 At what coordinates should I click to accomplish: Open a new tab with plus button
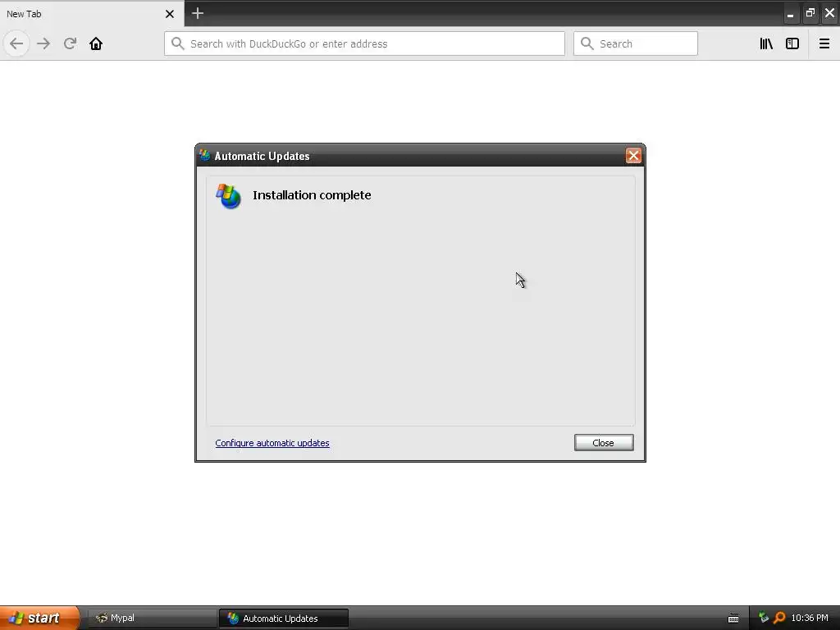pos(198,13)
